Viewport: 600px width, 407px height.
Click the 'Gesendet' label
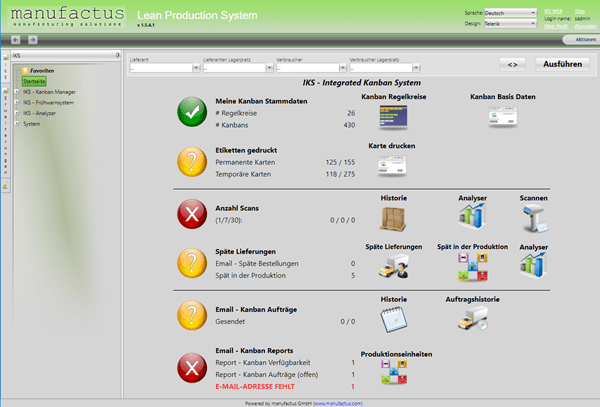230,322
